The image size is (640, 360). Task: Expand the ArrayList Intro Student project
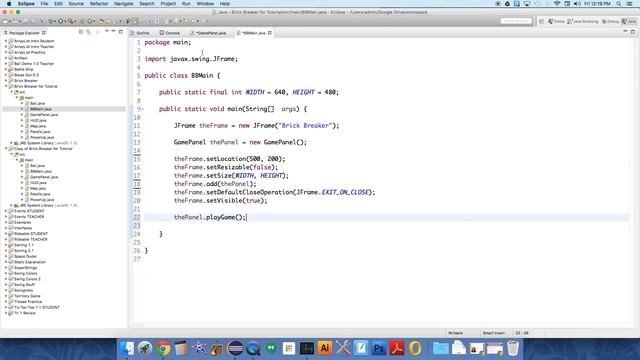click(x=6, y=41)
